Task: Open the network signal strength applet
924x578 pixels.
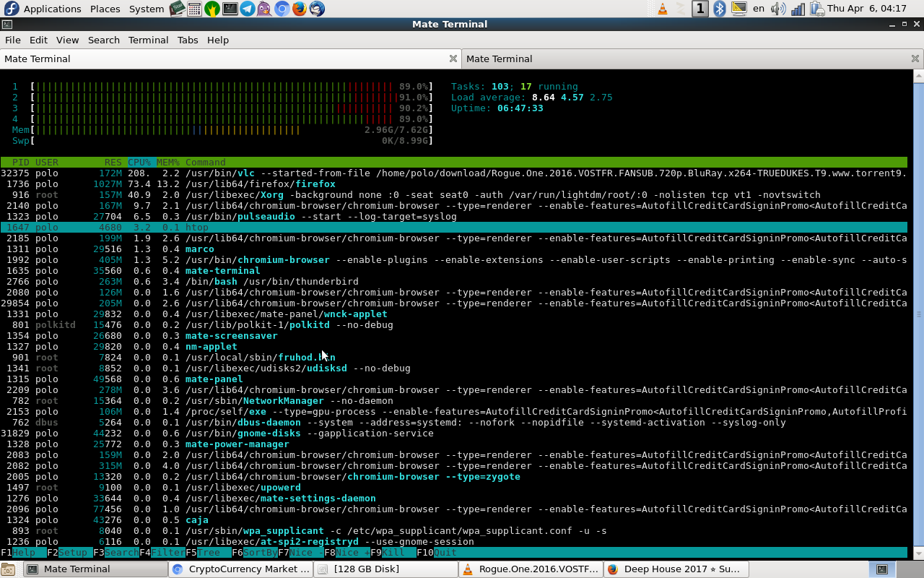Action: (798, 9)
